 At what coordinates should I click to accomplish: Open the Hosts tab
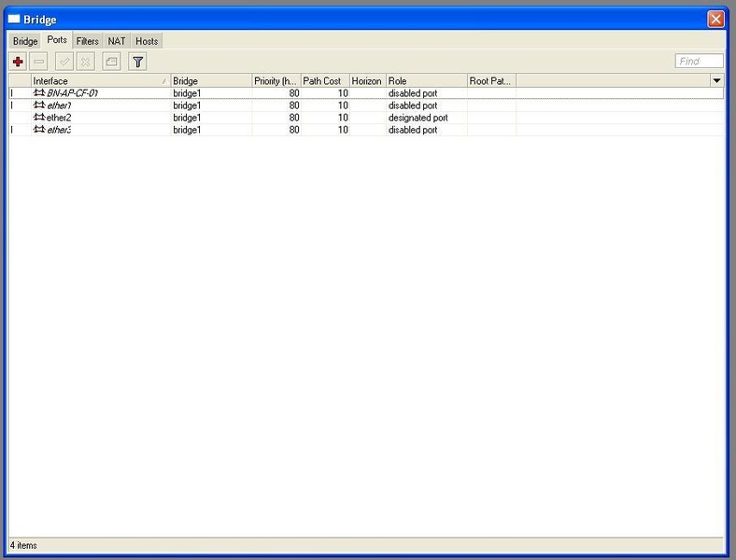147,41
